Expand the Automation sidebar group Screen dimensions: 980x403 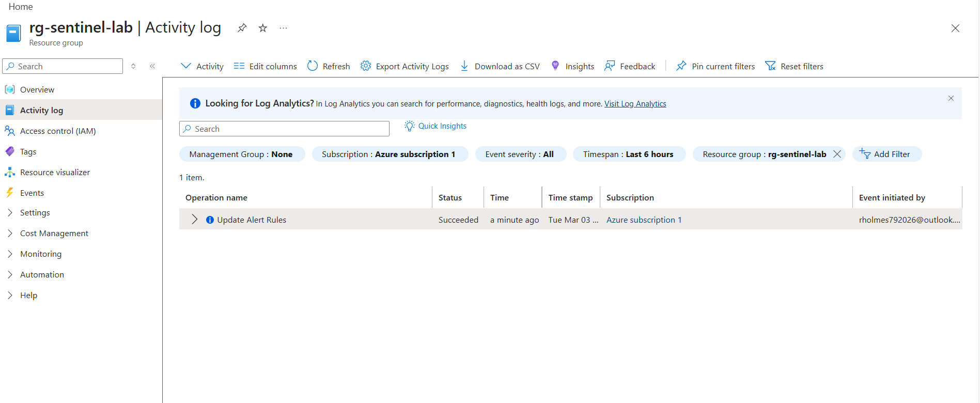click(10, 274)
